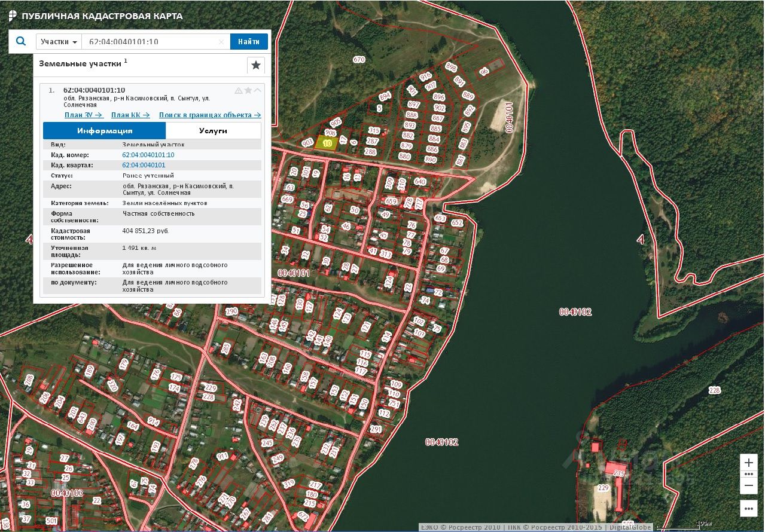The image size is (765, 532).
Task: Click parcel label 290 on the map
Action: (x=231, y=311)
